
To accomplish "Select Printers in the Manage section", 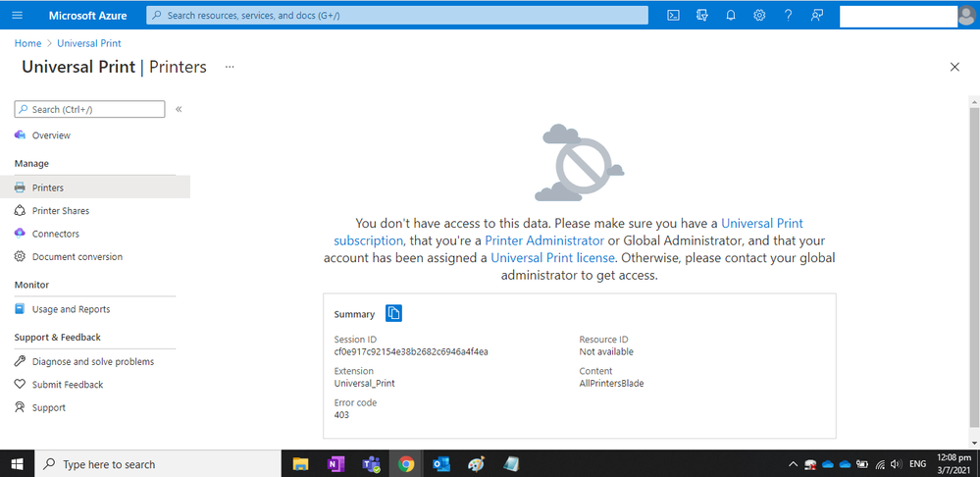I will click(95, 187).
